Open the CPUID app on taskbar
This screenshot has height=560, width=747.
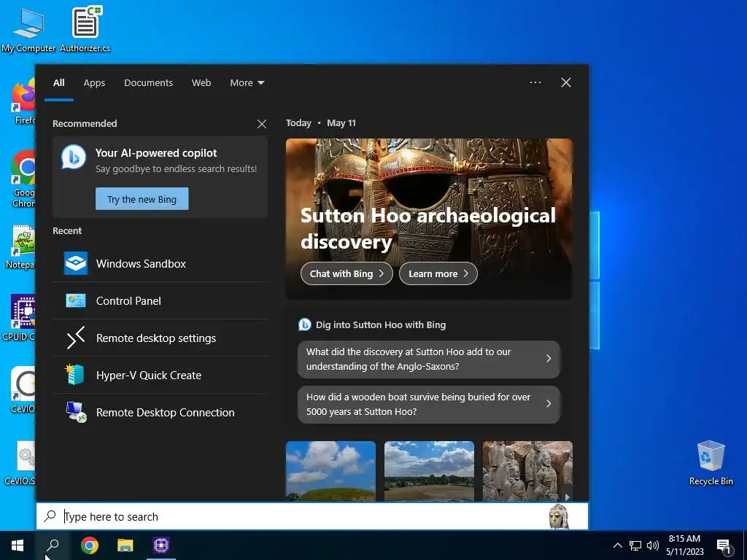coord(161,545)
